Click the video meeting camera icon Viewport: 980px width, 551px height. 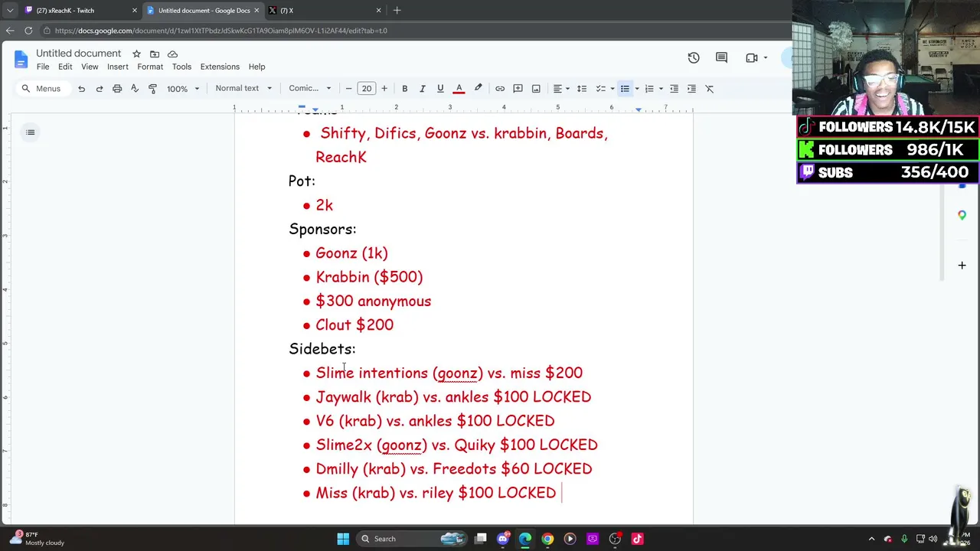[752, 57]
